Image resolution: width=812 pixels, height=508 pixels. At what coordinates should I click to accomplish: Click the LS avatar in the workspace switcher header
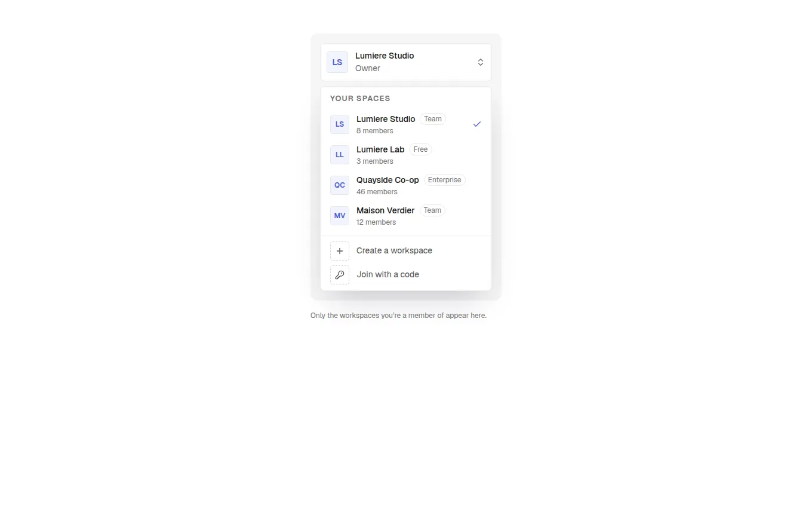pyautogui.click(x=337, y=62)
